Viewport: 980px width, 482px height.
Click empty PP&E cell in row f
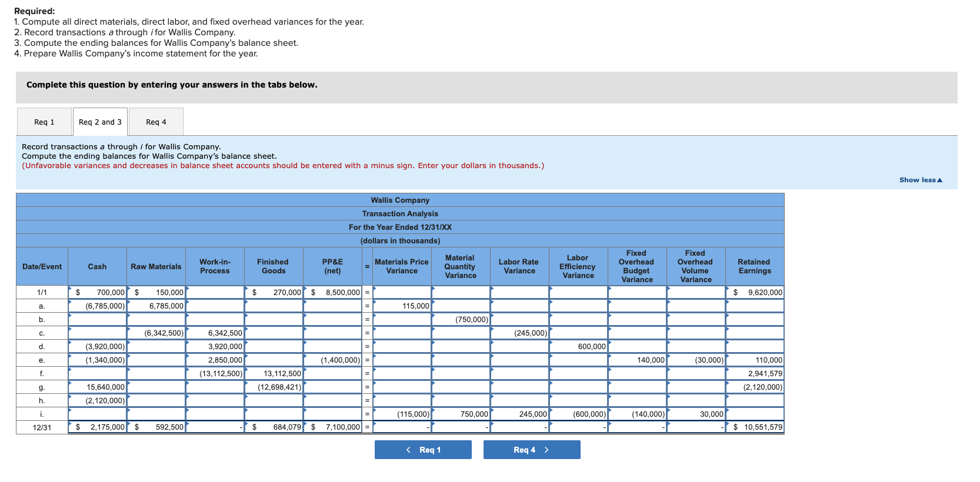pos(333,373)
